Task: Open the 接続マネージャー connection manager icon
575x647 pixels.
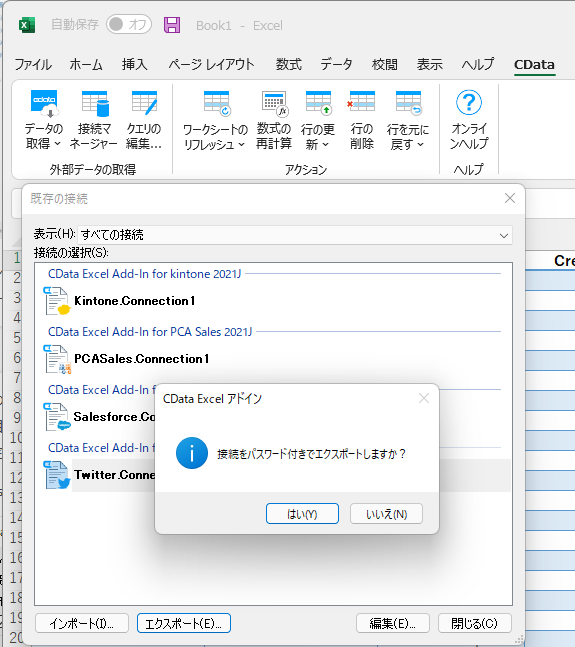Action: coord(94,104)
